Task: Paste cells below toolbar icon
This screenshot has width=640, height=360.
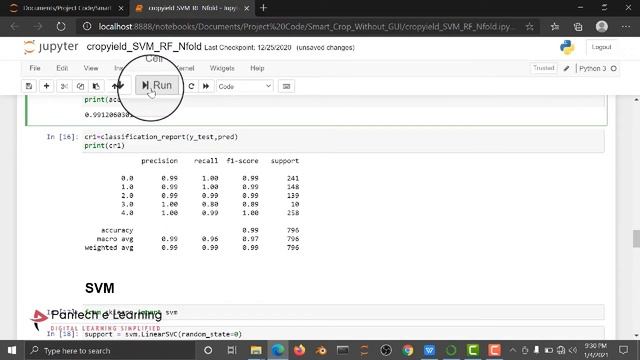Action: [x=96, y=86]
